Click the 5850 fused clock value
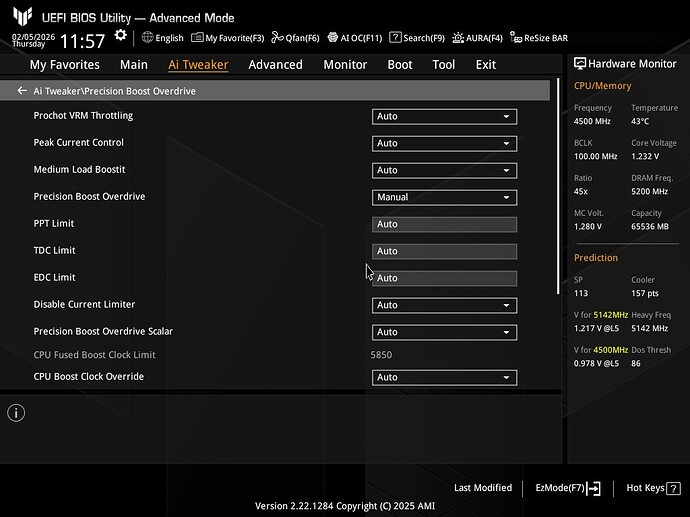This screenshot has width=690, height=517. click(x=381, y=355)
